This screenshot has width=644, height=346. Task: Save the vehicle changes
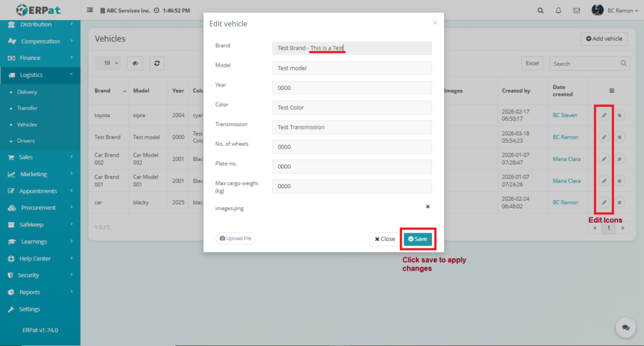pyautogui.click(x=418, y=239)
